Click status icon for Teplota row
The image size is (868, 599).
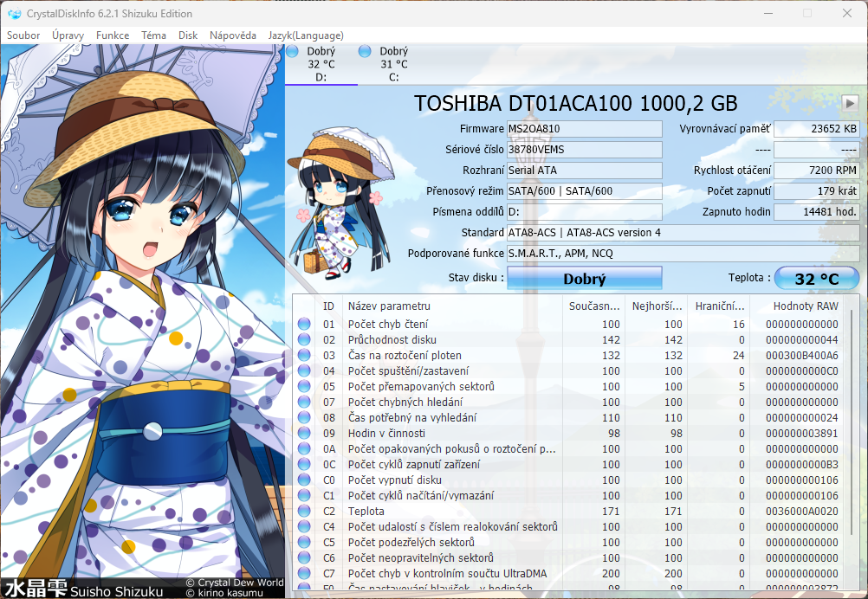[x=304, y=511]
